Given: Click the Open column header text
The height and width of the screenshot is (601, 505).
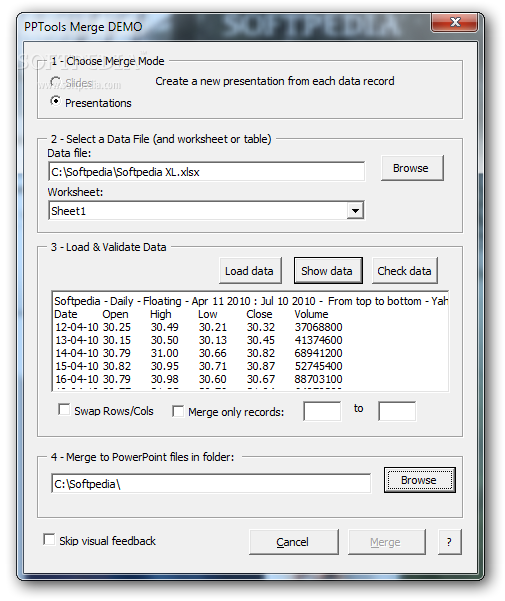Looking at the screenshot, I should click(x=115, y=314).
